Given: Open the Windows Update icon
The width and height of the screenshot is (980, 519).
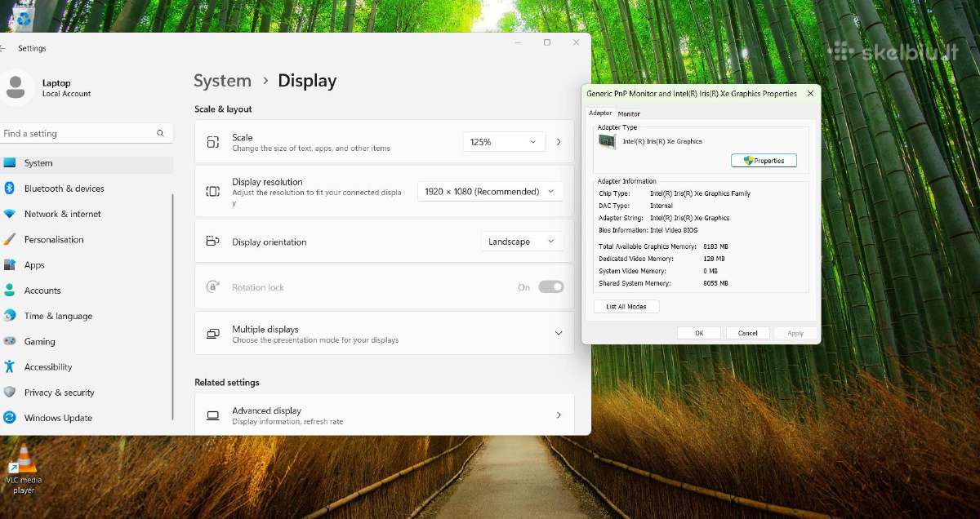Looking at the screenshot, I should 10,418.
